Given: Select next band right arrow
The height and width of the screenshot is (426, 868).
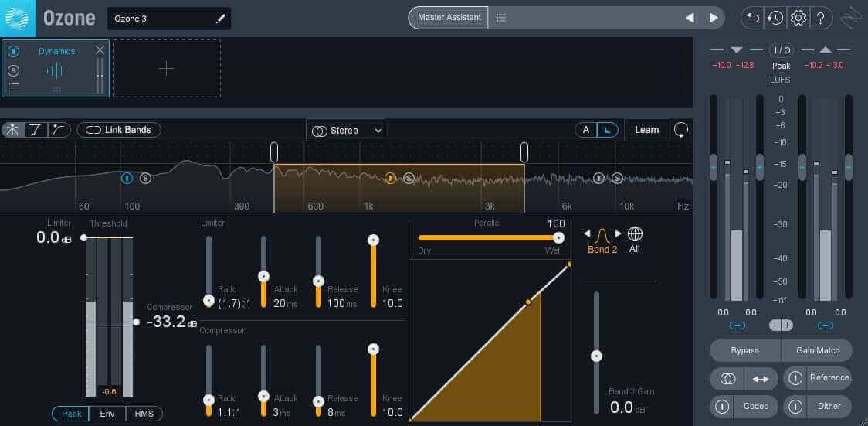Looking at the screenshot, I should pos(618,233).
